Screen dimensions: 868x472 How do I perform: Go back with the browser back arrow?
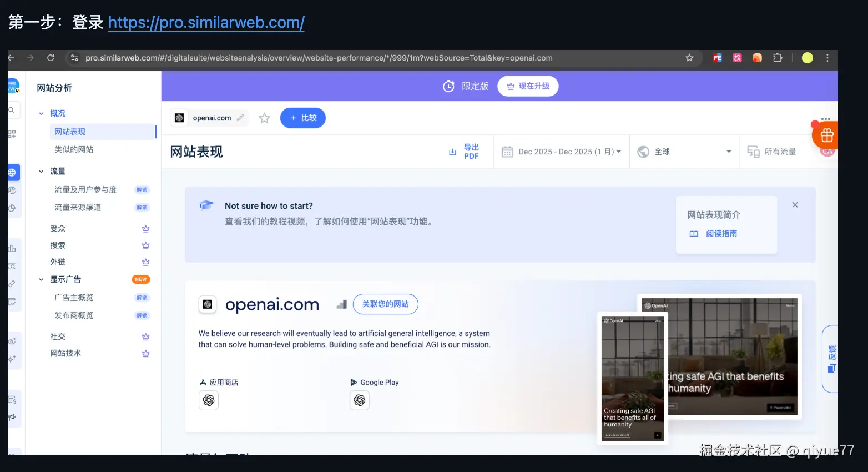(x=11, y=58)
